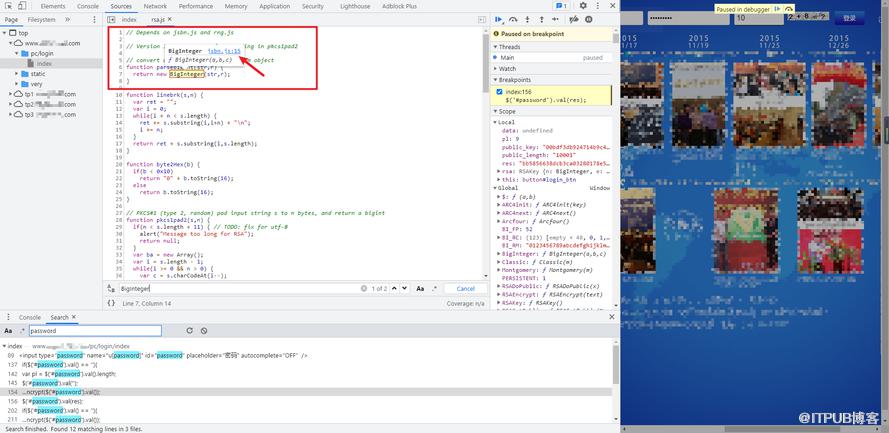Viewport: 889px width, 433px height.
Task: Open the Application panel tab
Action: (275, 6)
